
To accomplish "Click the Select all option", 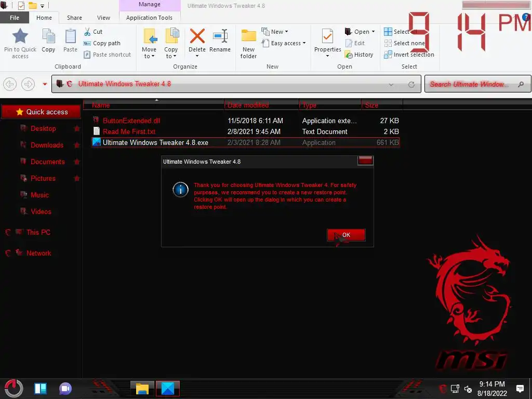I will pyautogui.click(x=401, y=32).
